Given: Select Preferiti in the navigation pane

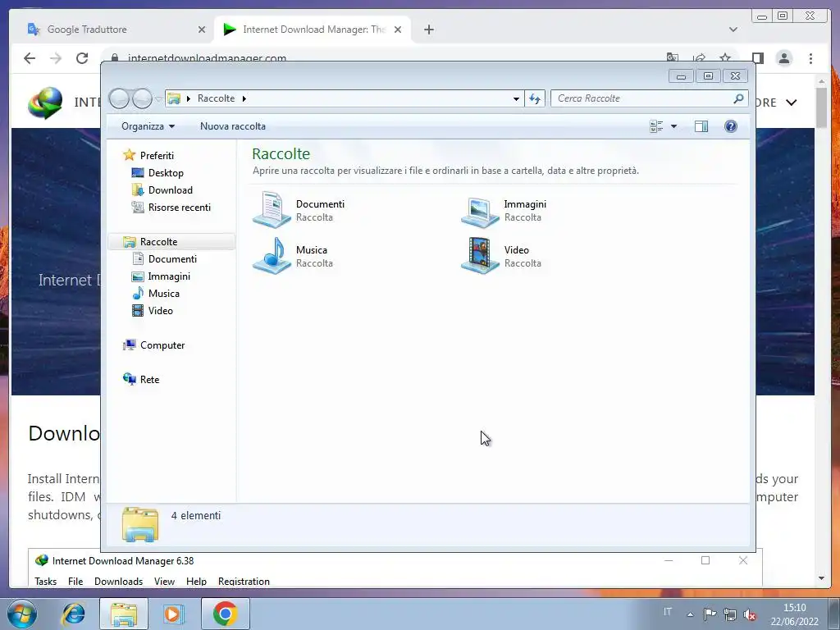Looking at the screenshot, I should tap(157, 155).
